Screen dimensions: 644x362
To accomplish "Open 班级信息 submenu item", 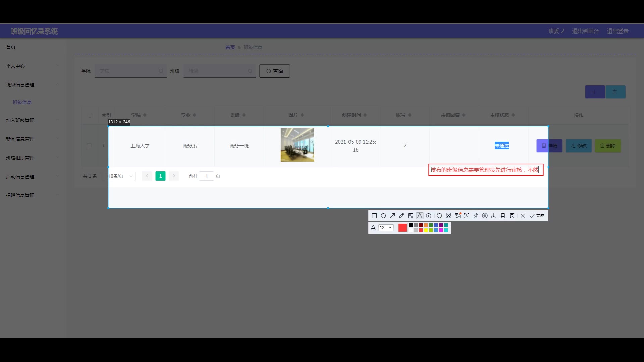I will 22,102.
